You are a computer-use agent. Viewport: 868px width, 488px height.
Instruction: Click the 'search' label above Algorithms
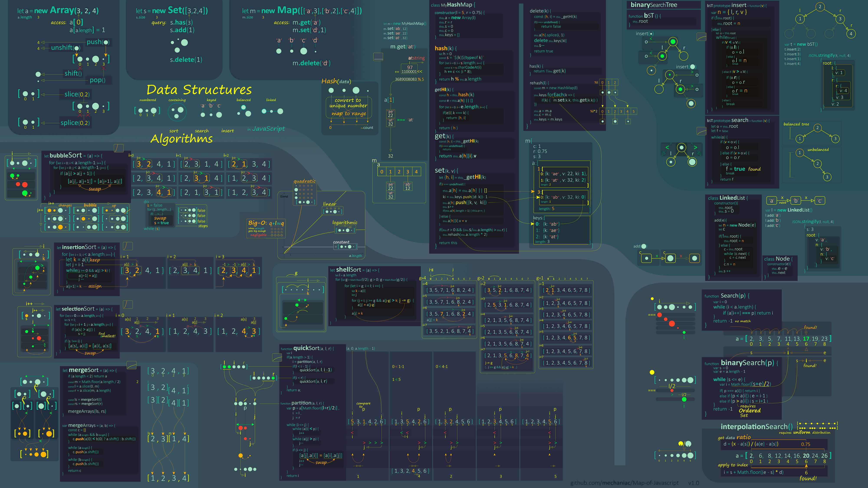[202, 131]
